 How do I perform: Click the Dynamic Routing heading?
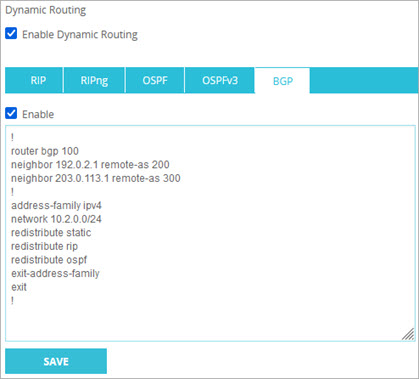(x=46, y=10)
